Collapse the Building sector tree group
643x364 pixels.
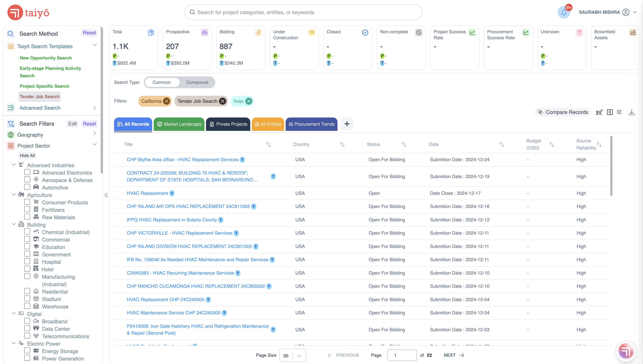pos(14,224)
